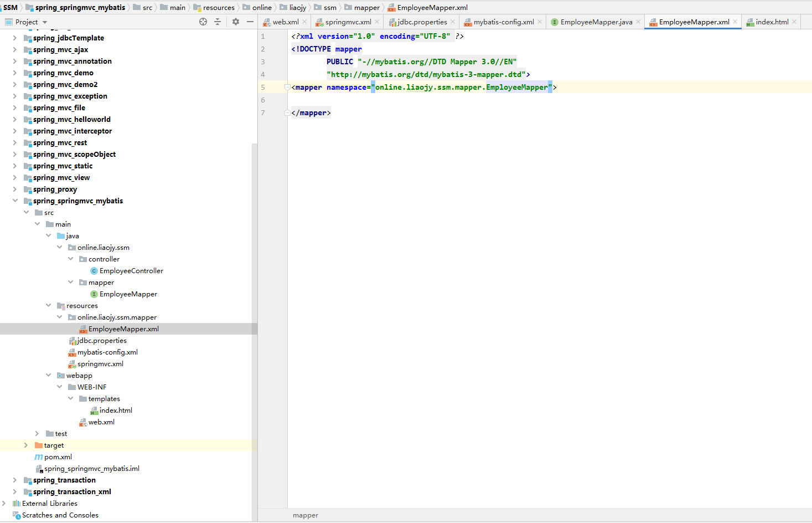Click the locate opened file crosshair icon

[x=203, y=22]
